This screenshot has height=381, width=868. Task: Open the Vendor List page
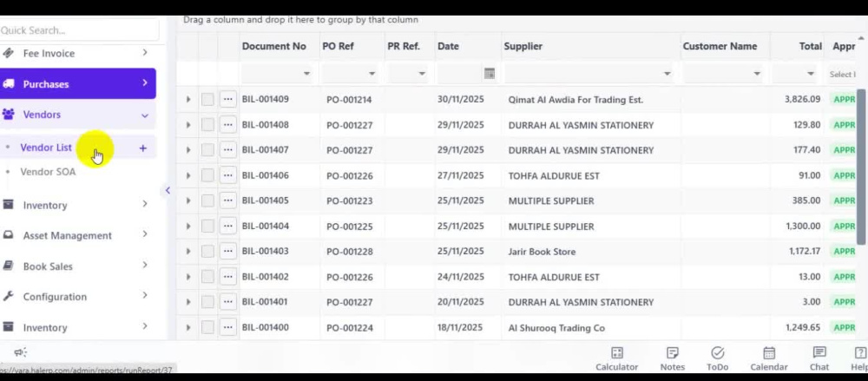tap(46, 148)
